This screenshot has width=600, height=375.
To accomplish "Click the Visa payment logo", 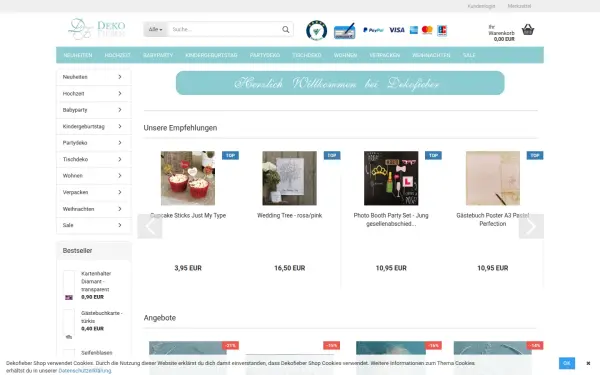I will pyautogui.click(x=397, y=30).
